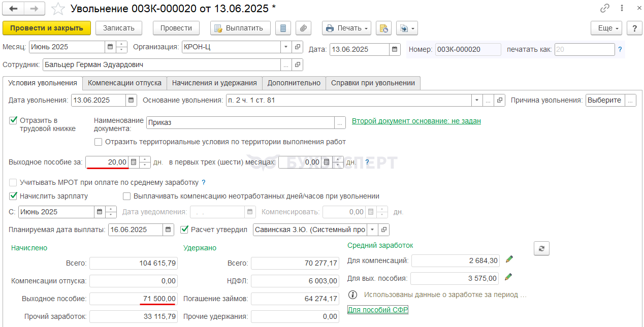Click the Записать button
This screenshot has height=327, width=644.
[x=119, y=28]
